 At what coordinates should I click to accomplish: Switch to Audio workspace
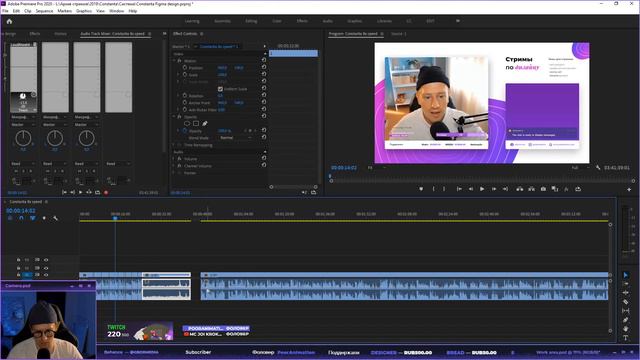pyautogui.click(x=327, y=21)
